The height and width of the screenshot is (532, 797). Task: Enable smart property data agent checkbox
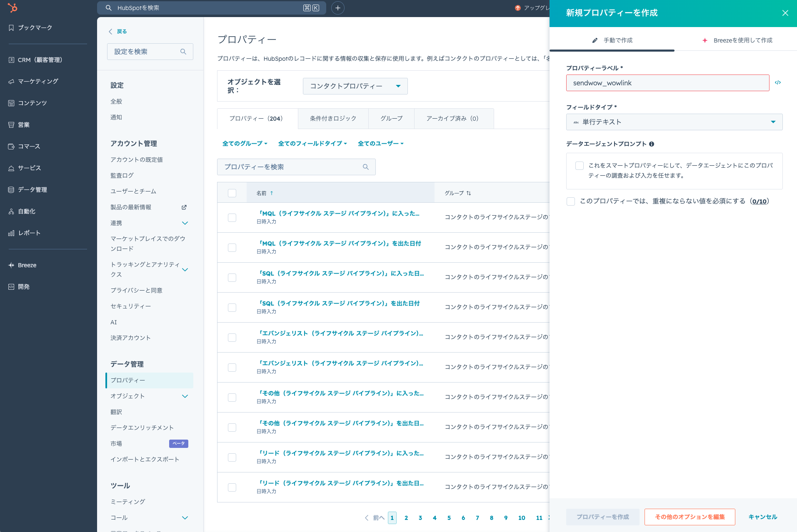coord(580,166)
